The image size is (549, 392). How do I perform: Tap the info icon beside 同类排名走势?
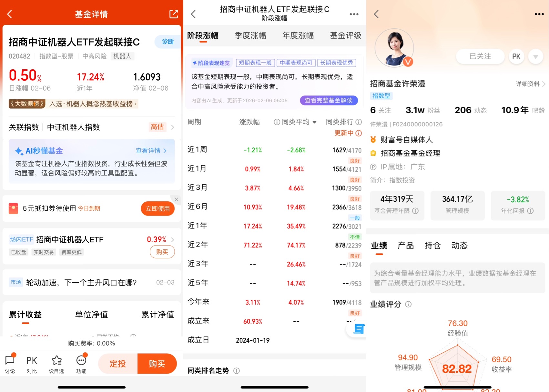point(237,371)
